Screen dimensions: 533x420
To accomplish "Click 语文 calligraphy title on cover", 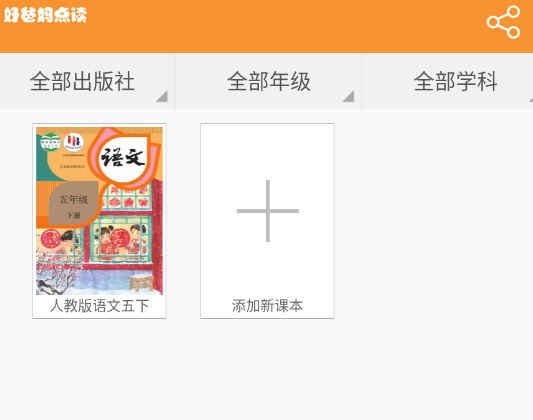I will click(x=123, y=158).
